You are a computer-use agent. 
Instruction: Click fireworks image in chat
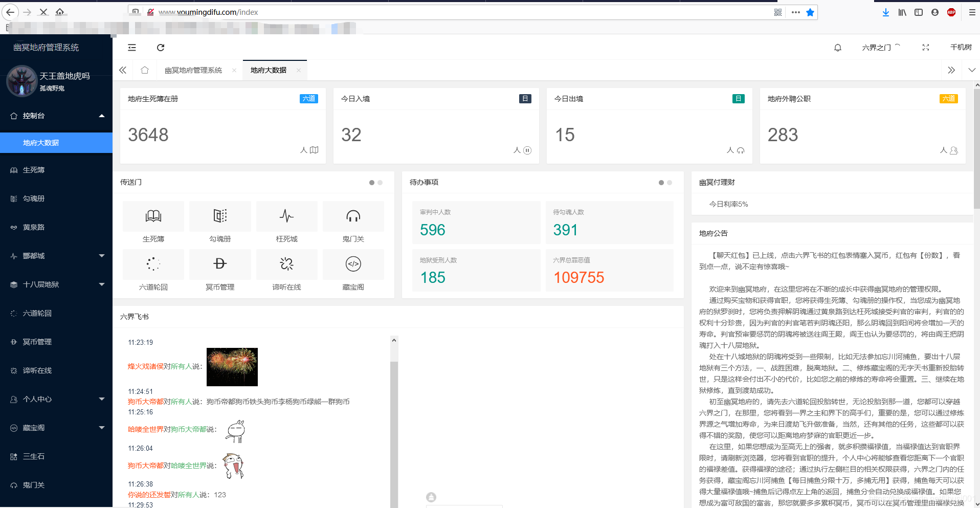pyautogui.click(x=232, y=367)
